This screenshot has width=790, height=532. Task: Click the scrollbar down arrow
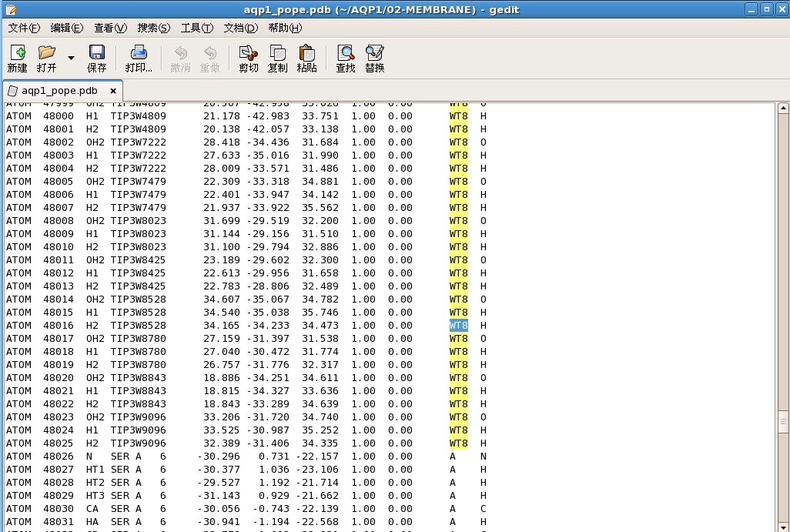tap(783, 527)
